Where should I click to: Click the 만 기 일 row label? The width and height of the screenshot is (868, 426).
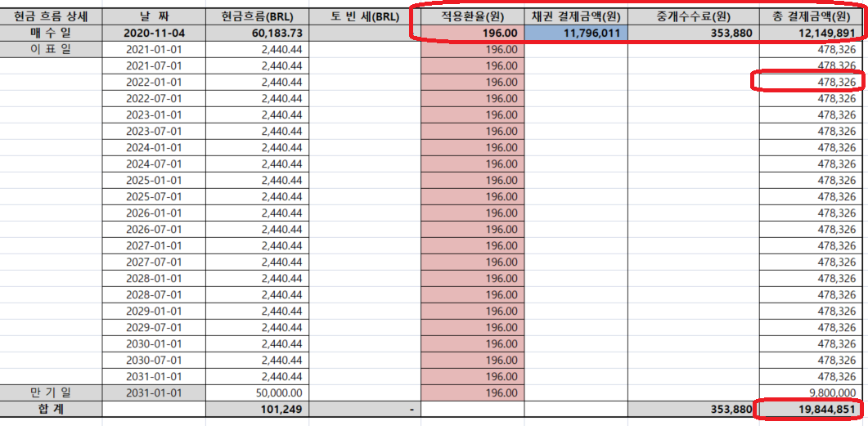click(51, 392)
